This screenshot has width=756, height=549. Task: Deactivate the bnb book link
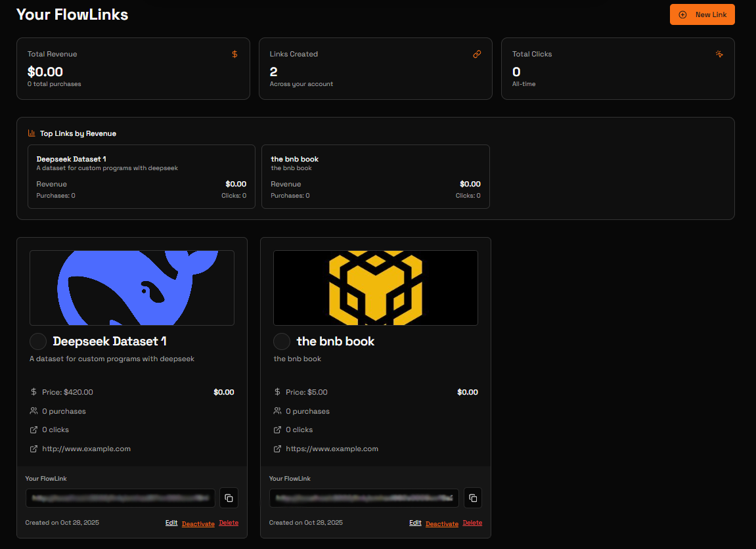(442, 523)
